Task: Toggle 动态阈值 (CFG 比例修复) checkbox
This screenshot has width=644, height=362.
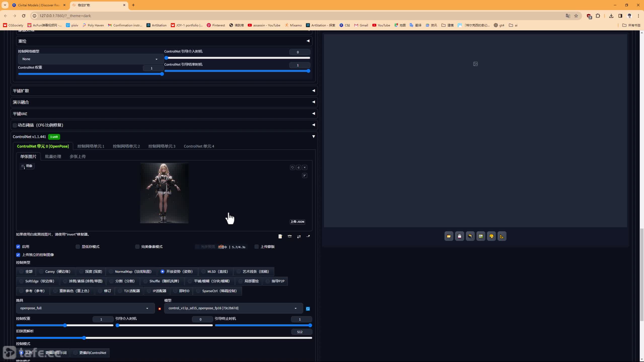Action: (15, 125)
